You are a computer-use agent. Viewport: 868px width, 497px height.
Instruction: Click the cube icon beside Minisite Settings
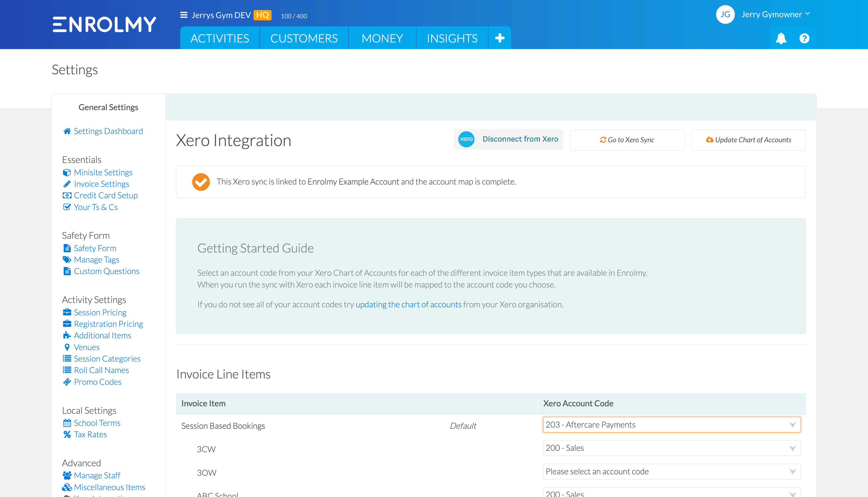pos(67,172)
